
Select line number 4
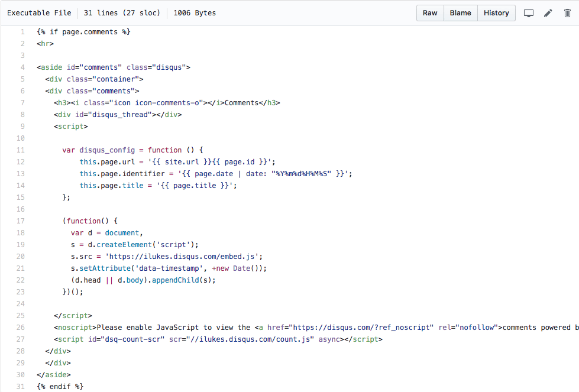pyautogui.click(x=22, y=67)
